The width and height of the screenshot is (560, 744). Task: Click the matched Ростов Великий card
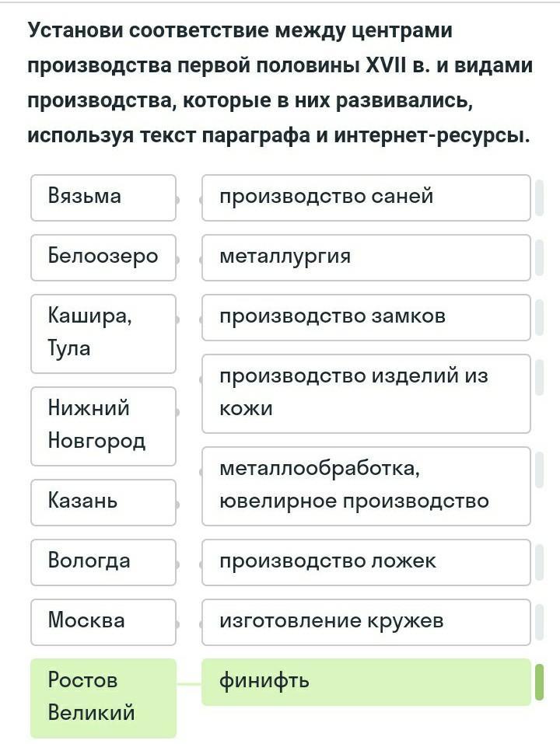[103, 698]
